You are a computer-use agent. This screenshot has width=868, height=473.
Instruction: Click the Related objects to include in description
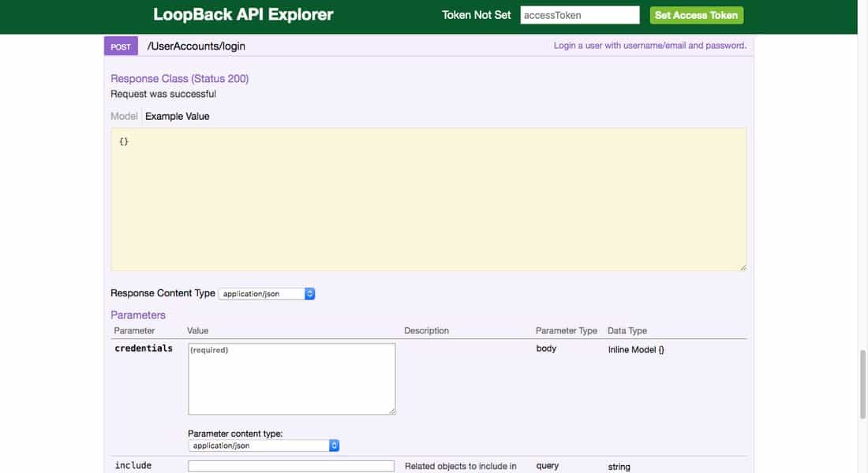[x=461, y=467]
